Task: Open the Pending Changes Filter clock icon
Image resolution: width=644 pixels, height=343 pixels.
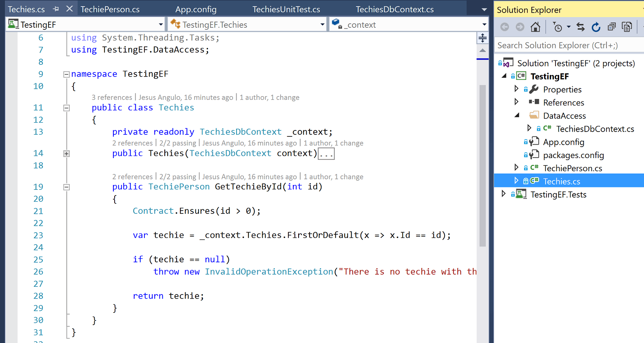Action: [x=557, y=27]
